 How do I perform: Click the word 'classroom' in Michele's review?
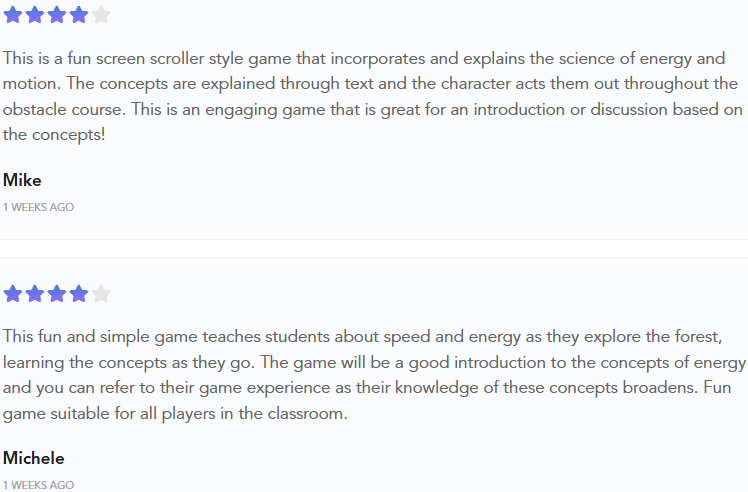point(307,413)
